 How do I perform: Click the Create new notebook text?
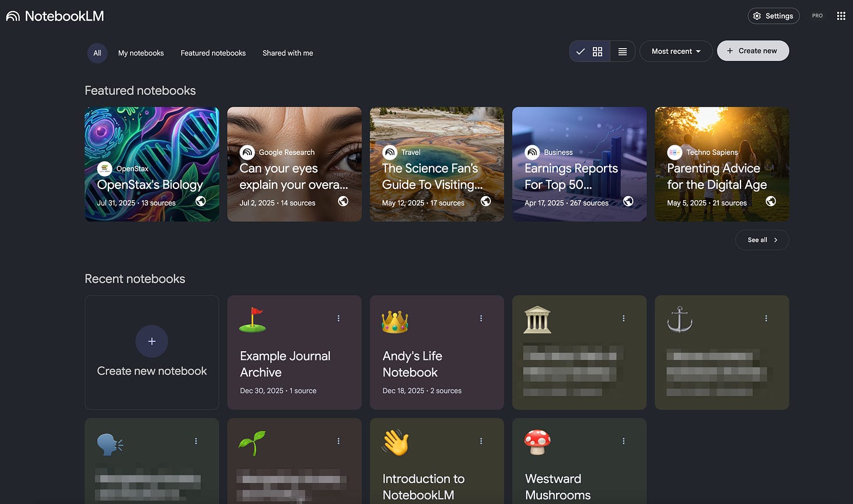(x=152, y=371)
